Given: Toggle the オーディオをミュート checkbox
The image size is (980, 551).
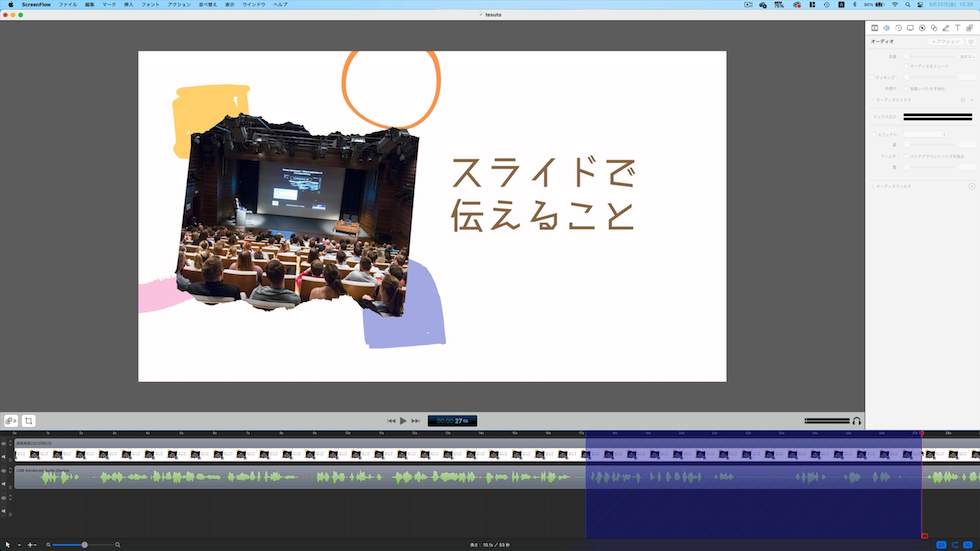Looking at the screenshot, I should [x=906, y=66].
